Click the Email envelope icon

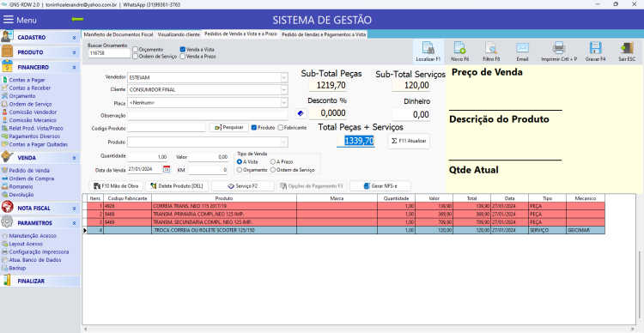pyautogui.click(x=522, y=48)
